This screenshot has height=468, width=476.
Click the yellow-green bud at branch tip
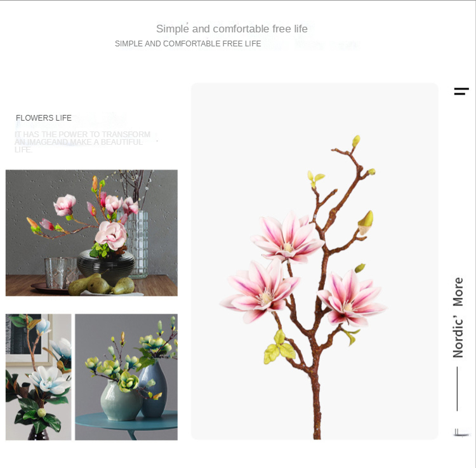pyautogui.click(x=356, y=141)
